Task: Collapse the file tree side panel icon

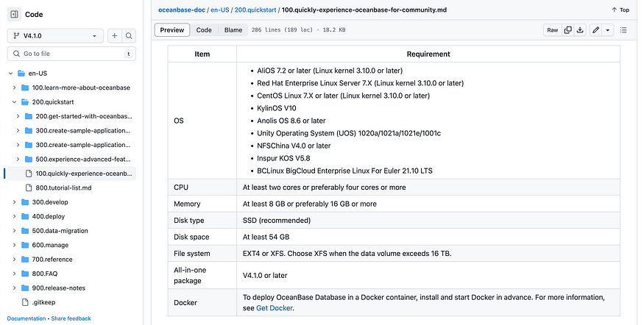Action: click(x=15, y=14)
